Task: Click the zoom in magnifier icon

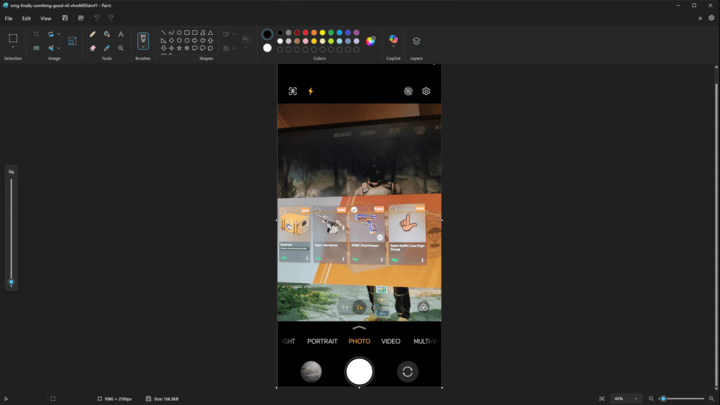Action: pos(711,399)
